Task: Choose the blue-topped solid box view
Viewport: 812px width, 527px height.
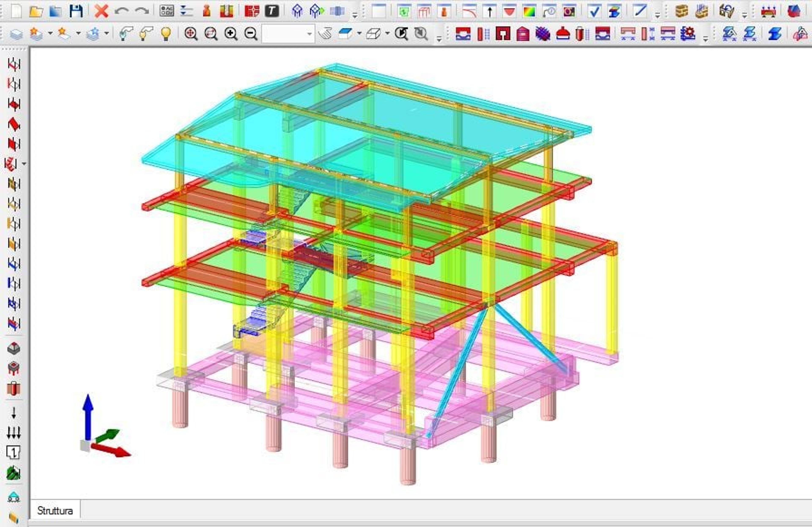Action: (x=345, y=33)
